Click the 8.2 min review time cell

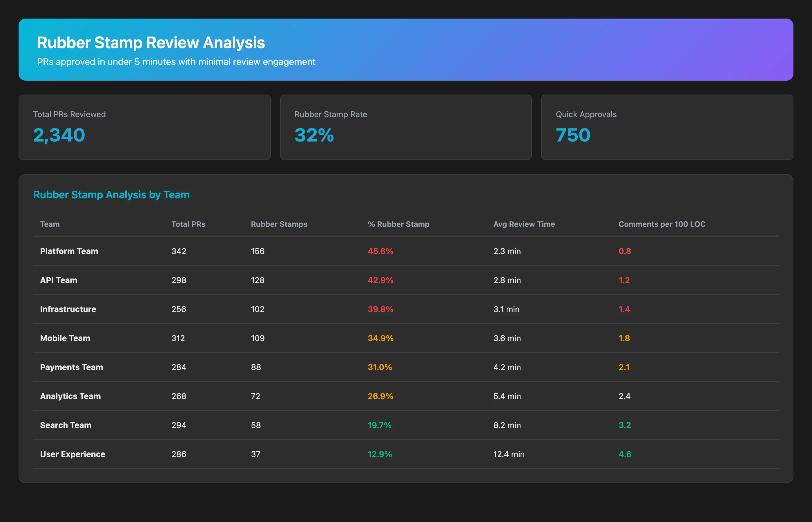[507, 425]
